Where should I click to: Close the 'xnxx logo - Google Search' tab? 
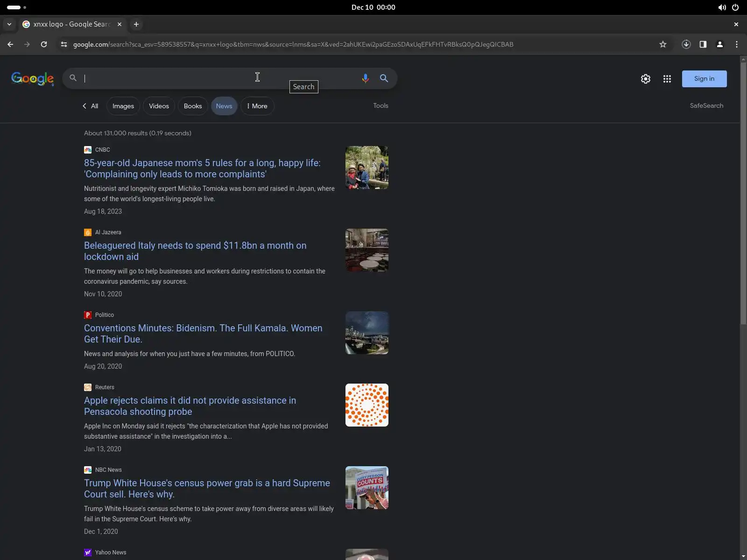(120, 24)
